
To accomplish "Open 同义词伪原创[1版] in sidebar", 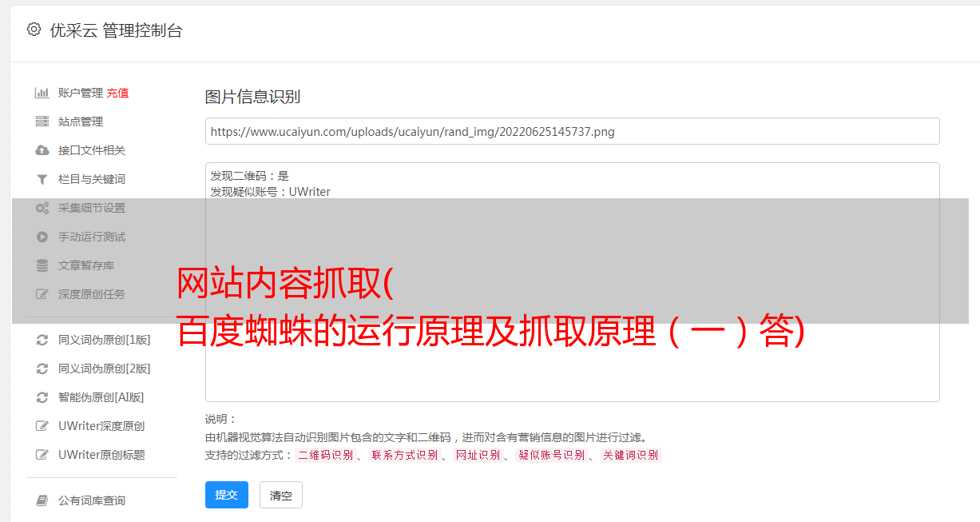I will 104,340.
